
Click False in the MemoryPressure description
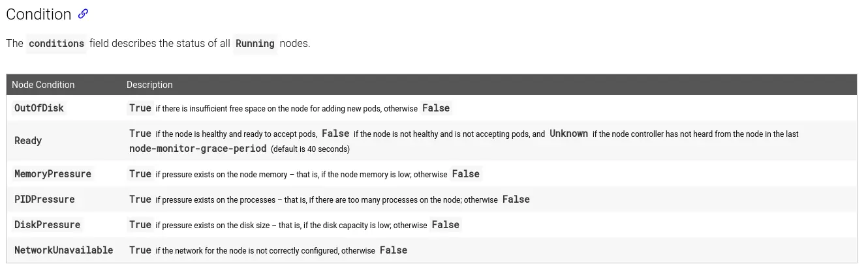coord(466,174)
